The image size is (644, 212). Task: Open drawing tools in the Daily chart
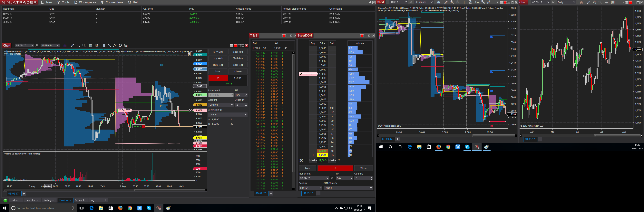(x=589, y=2)
